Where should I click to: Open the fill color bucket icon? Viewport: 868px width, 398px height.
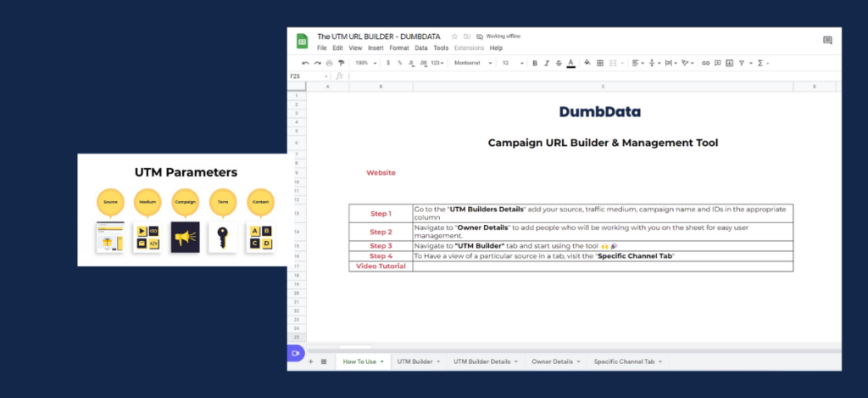[587, 63]
